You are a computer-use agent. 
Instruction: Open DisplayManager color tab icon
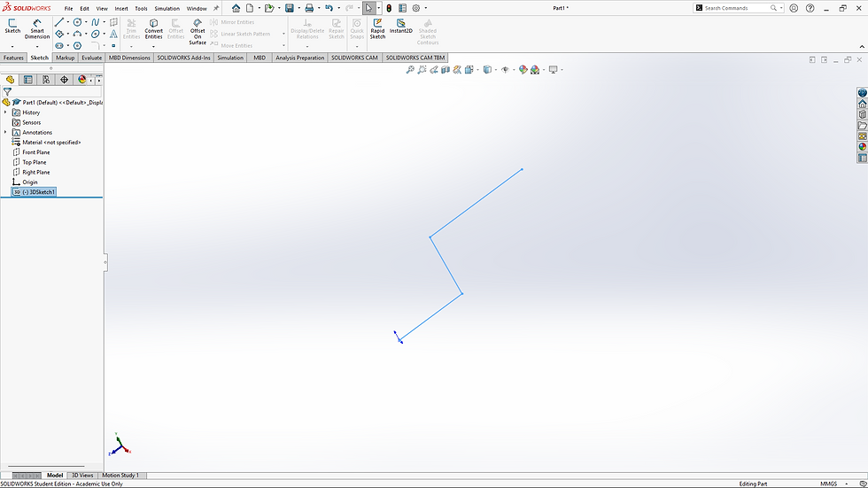pos(81,80)
